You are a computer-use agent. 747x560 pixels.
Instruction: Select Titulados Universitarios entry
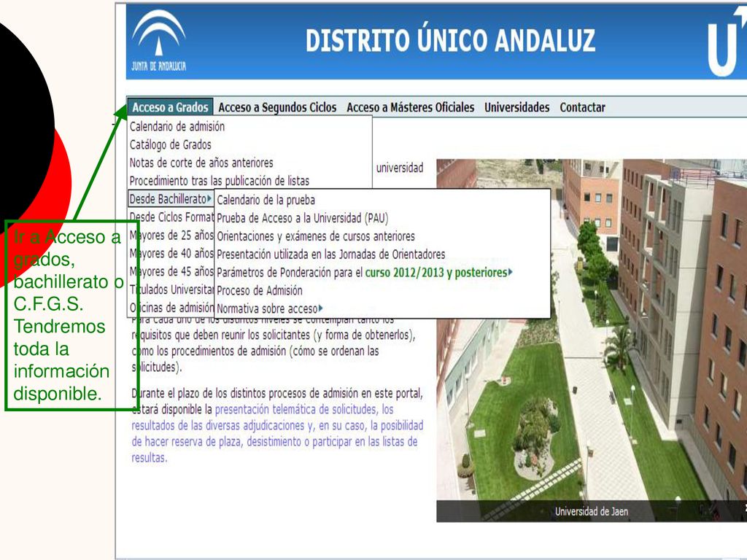[171, 289]
